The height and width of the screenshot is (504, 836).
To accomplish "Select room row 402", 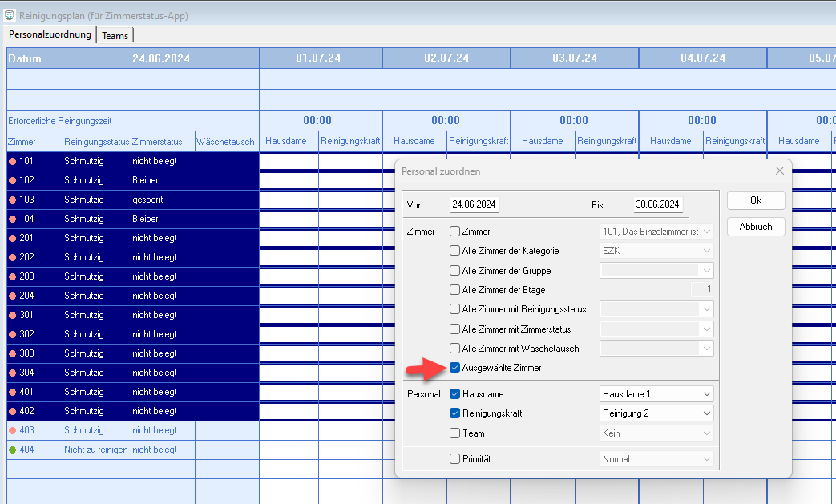I will click(133, 411).
